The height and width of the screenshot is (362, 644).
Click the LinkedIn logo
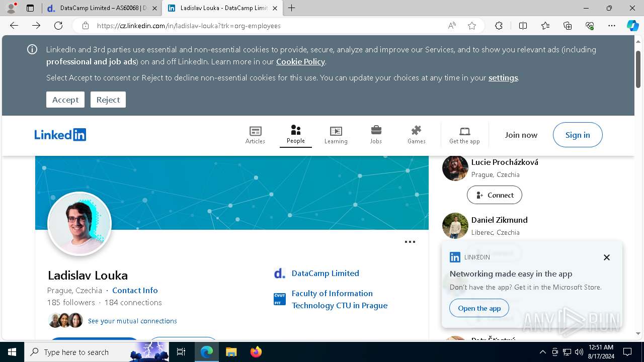60,135
